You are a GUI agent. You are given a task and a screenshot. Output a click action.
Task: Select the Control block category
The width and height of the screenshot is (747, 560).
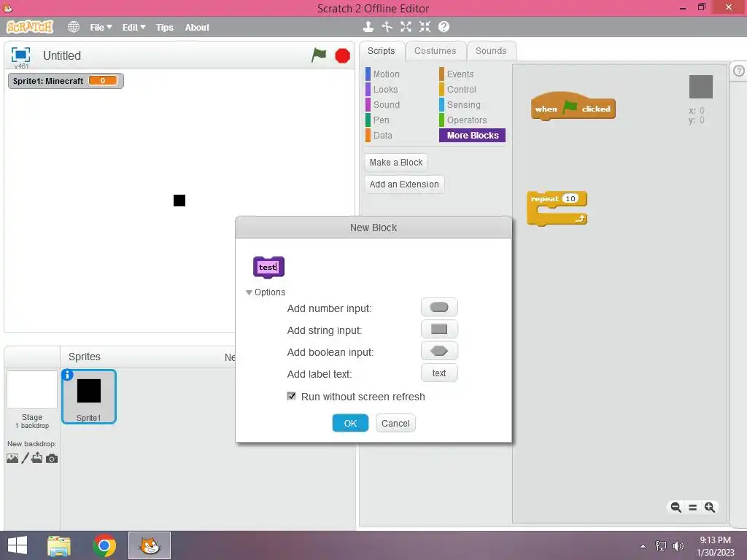(461, 90)
